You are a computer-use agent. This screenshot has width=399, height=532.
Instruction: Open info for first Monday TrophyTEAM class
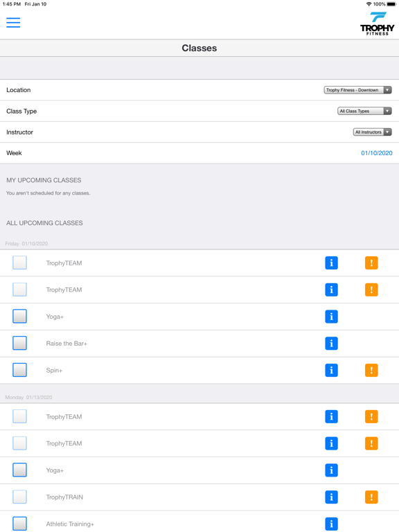[x=331, y=416]
